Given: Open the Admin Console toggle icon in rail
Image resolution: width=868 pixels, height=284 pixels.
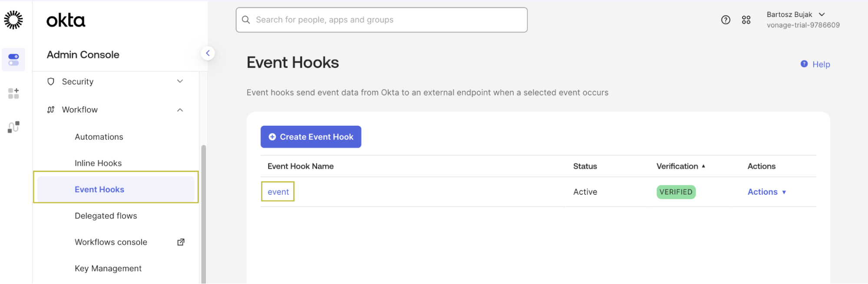Looking at the screenshot, I should tap(13, 60).
